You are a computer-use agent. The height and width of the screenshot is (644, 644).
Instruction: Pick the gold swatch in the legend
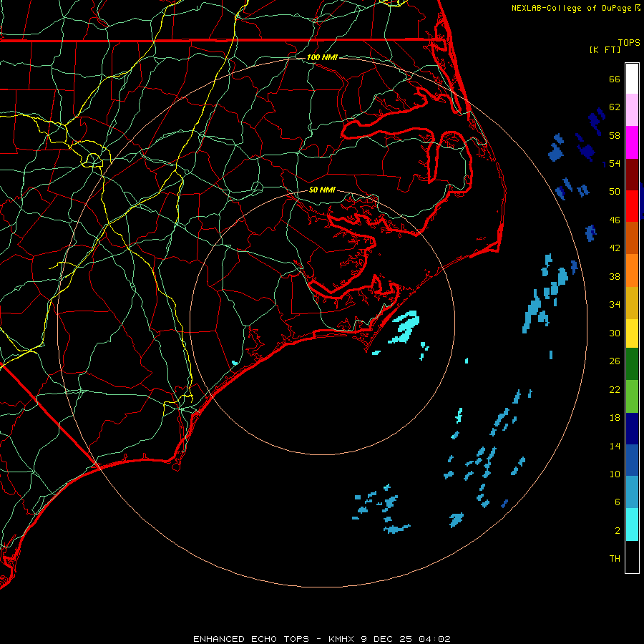[x=632, y=303]
